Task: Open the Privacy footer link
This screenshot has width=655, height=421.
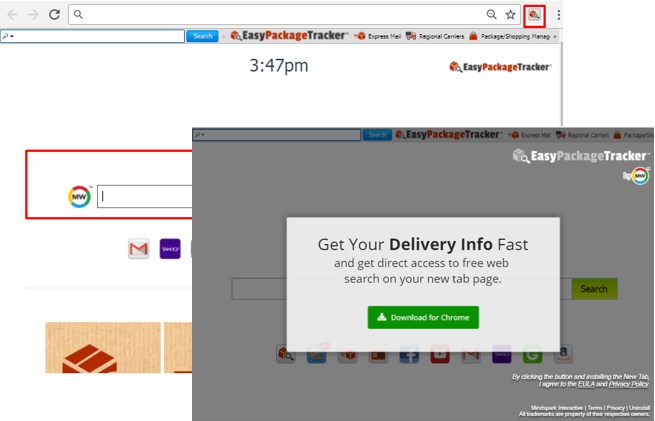Action: (x=616, y=408)
